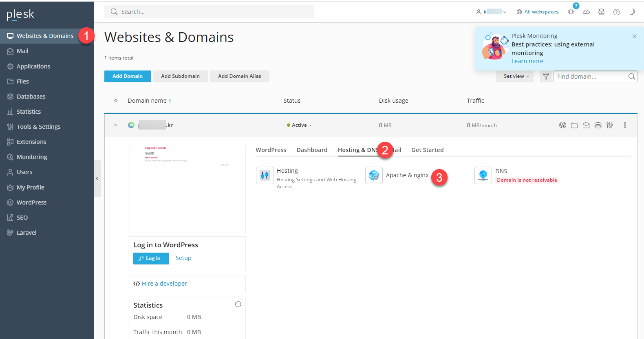Click the Traffic column header
The image size is (644, 339).
(x=475, y=101)
